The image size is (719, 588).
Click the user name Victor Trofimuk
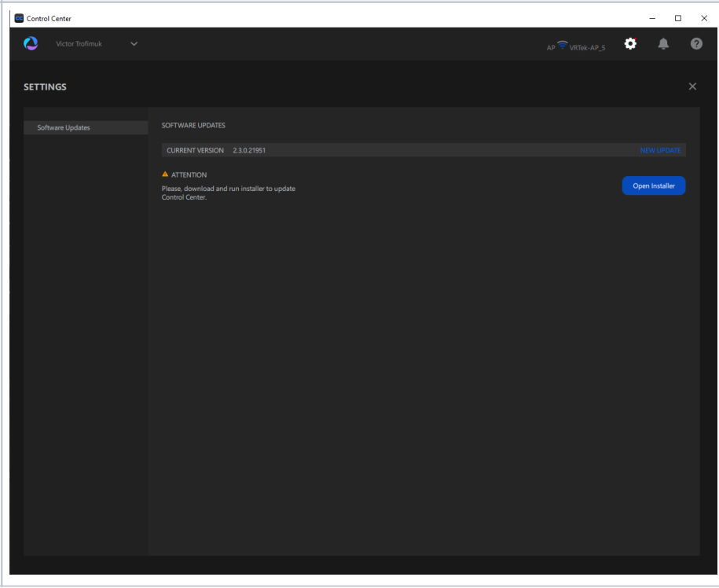[79, 44]
